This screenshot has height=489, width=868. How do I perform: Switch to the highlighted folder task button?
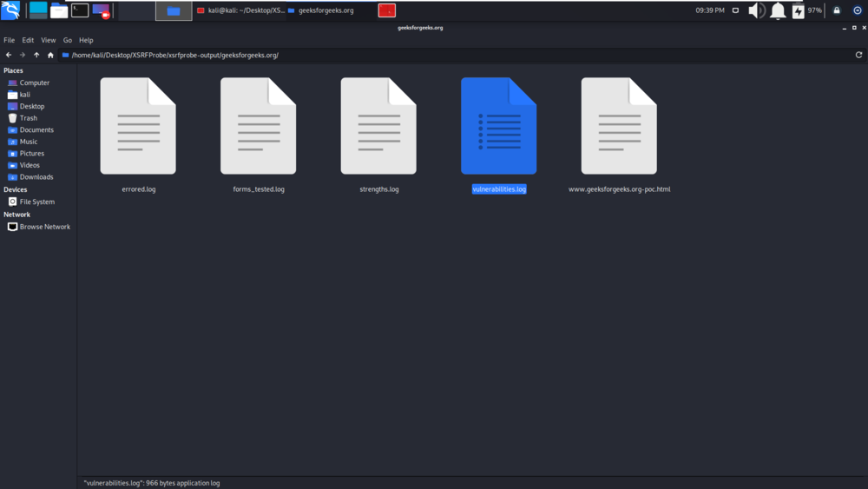(x=174, y=10)
